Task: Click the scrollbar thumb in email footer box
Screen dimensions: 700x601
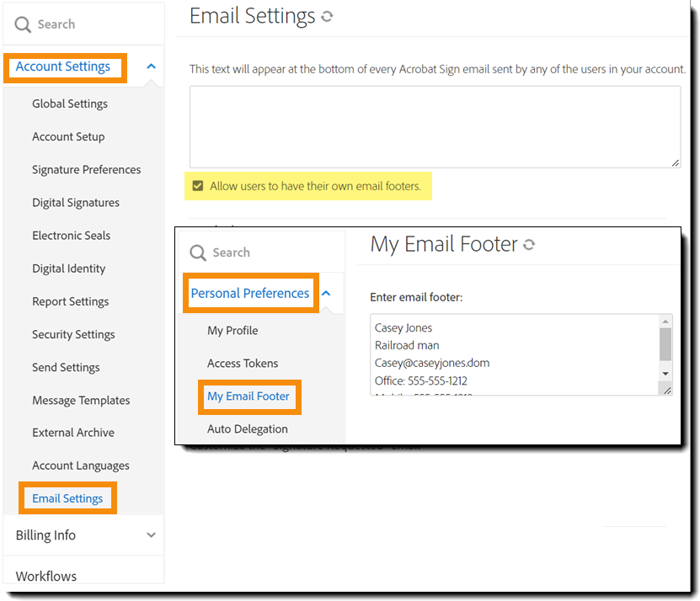Action: click(665, 344)
